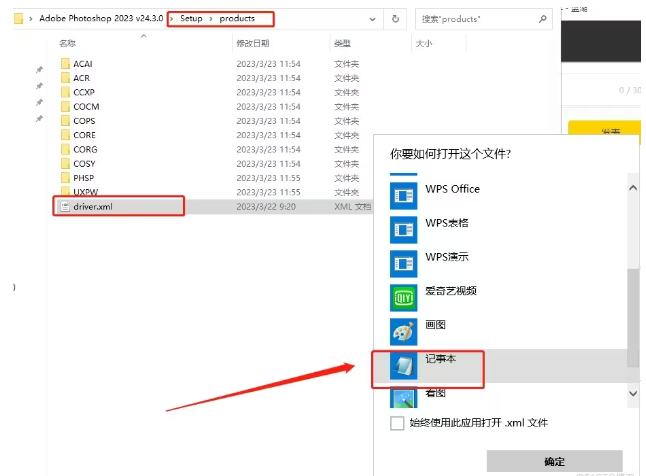Click the UXPW folder name

85,192
